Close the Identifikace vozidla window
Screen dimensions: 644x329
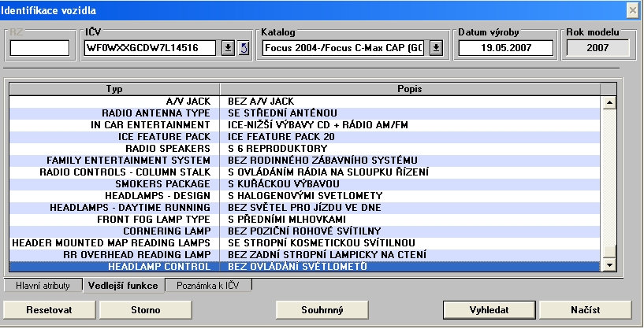[x=632, y=9]
